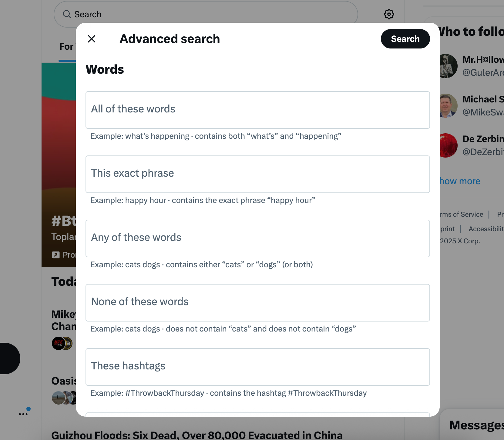Click the All of these words input field
The image size is (504, 440).
point(257,110)
